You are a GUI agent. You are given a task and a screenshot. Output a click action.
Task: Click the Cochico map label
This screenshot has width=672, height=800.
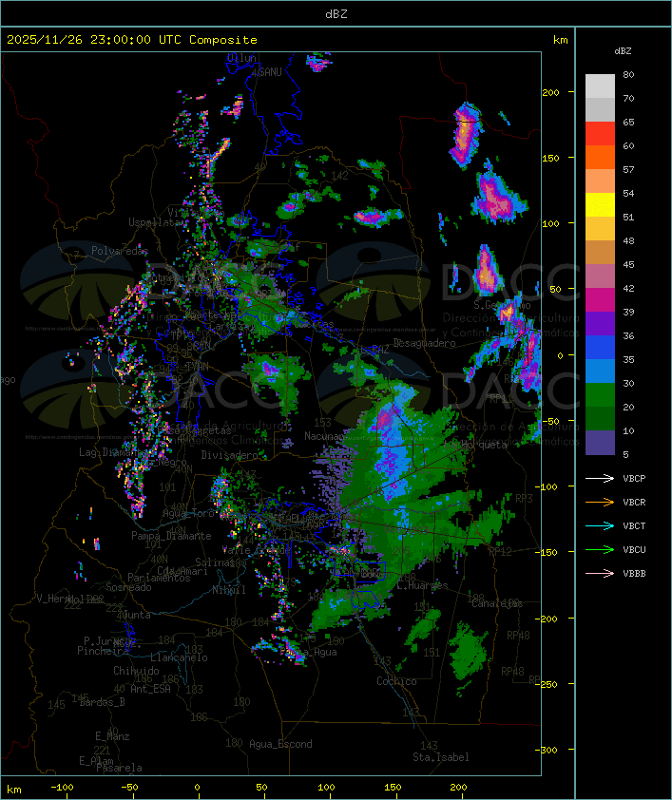[396, 681]
